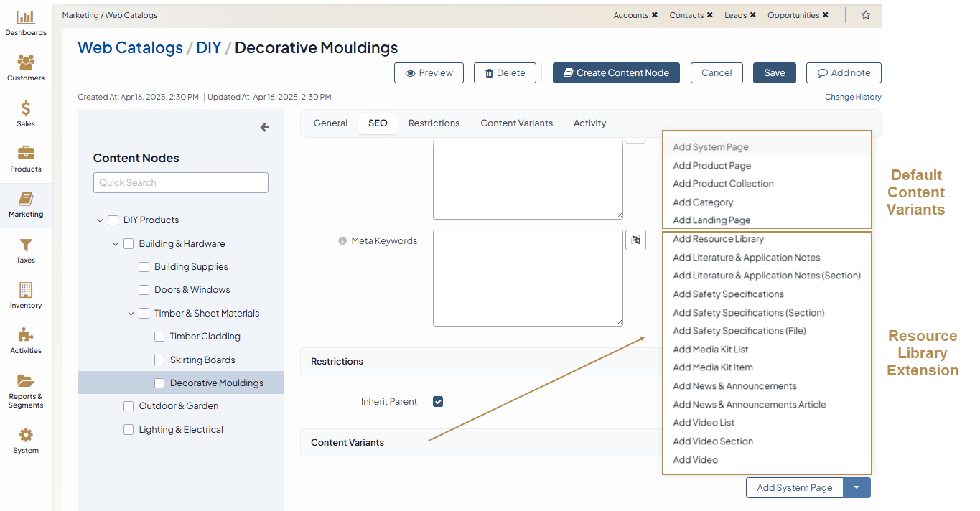Open the Change History link
This screenshot has height=511, width=980.
click(x=852, y=97)
